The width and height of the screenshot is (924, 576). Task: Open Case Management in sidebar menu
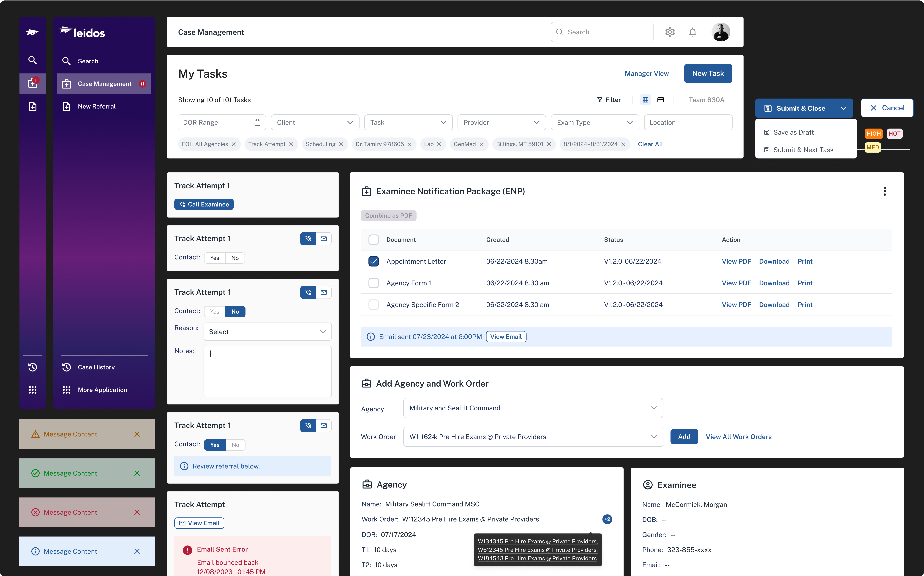point(104,84)
